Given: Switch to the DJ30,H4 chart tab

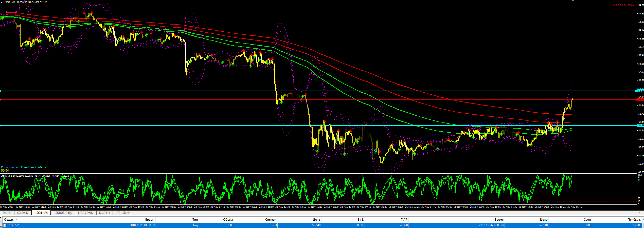Looking at the screenshot, I should pos(104,213).
